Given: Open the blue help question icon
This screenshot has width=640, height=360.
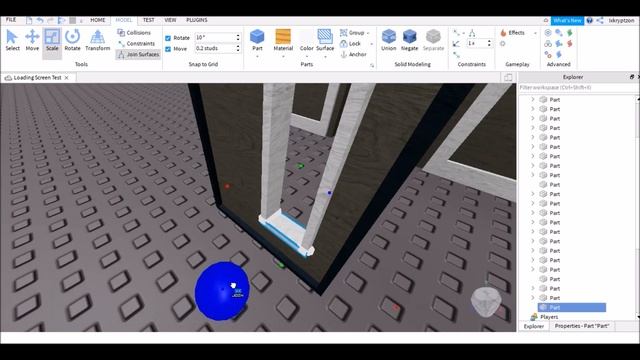Looking at the screenshot, I should coord(589,20).
